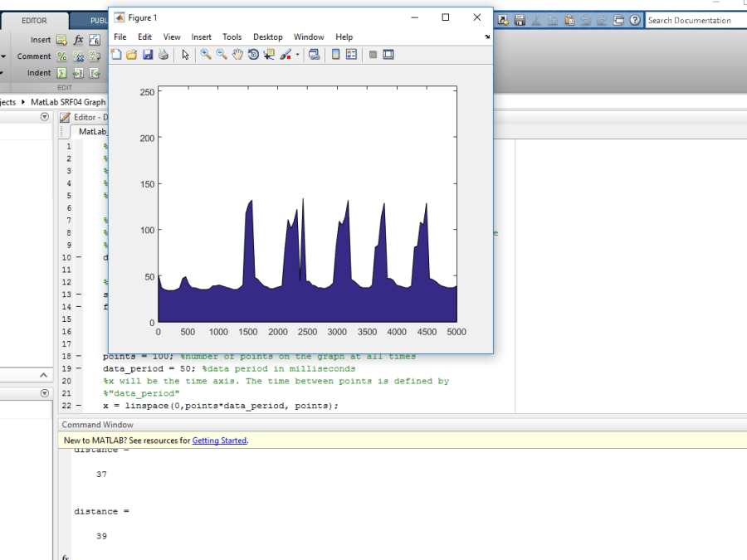Open the Getting Started link

[219, 441]
